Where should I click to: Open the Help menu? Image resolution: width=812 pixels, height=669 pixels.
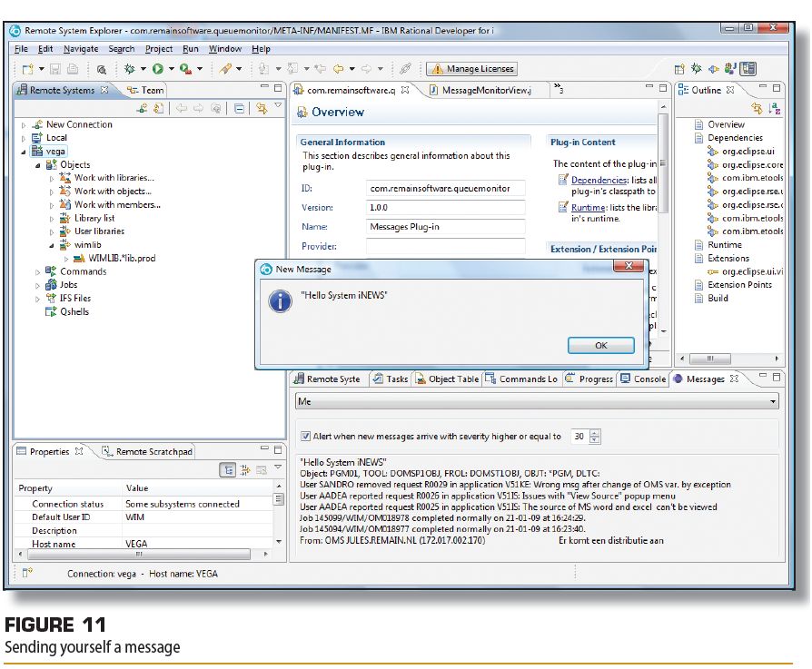(x=261, y=49)
